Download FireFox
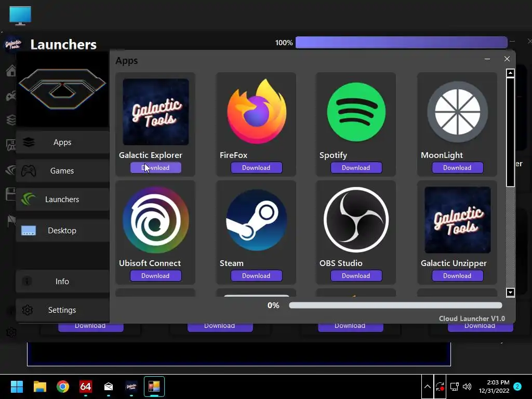The height and width of the screenshot is (399, 532). click(x=257, y=168)
